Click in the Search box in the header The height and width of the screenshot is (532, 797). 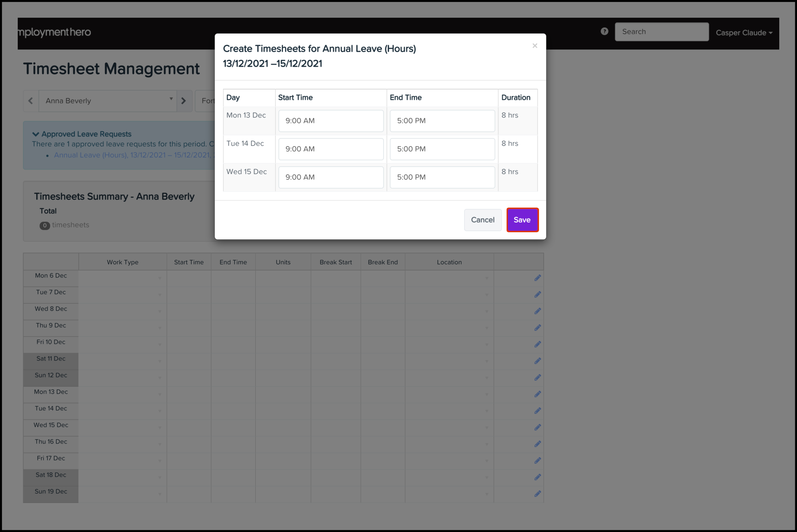point(661,32)
